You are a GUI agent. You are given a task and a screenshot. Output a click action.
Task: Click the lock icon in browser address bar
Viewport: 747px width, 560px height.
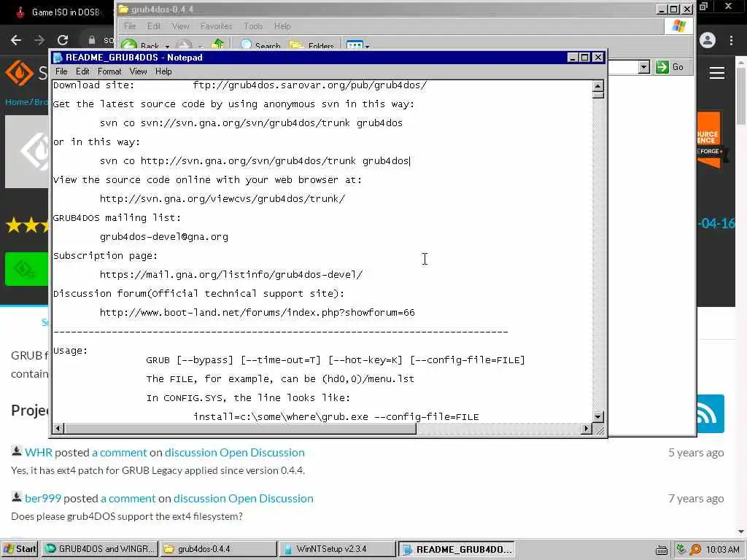[x=92, y=40]
